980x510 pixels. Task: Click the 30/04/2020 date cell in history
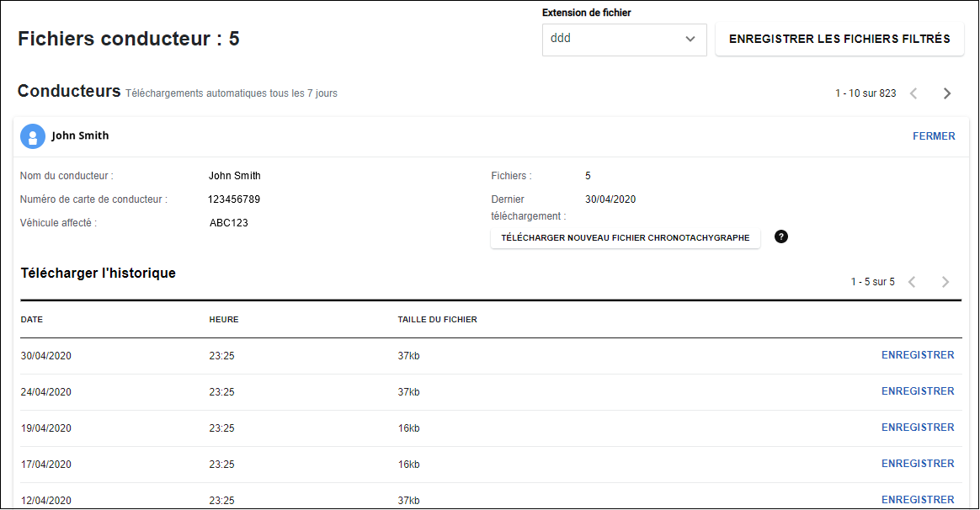(45, 356)
